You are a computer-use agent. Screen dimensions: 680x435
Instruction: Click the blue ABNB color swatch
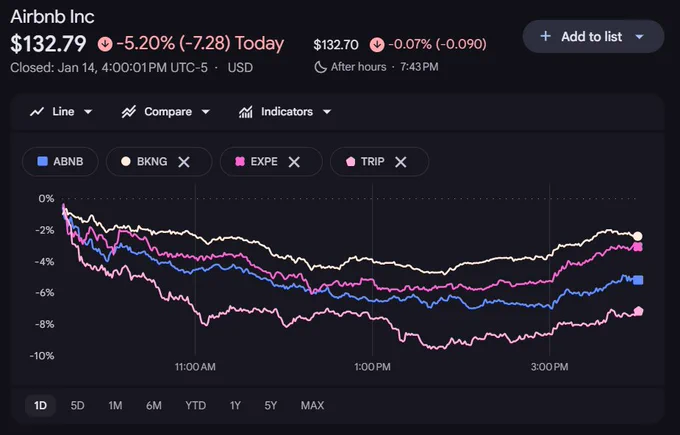click(x=42, y=161)
